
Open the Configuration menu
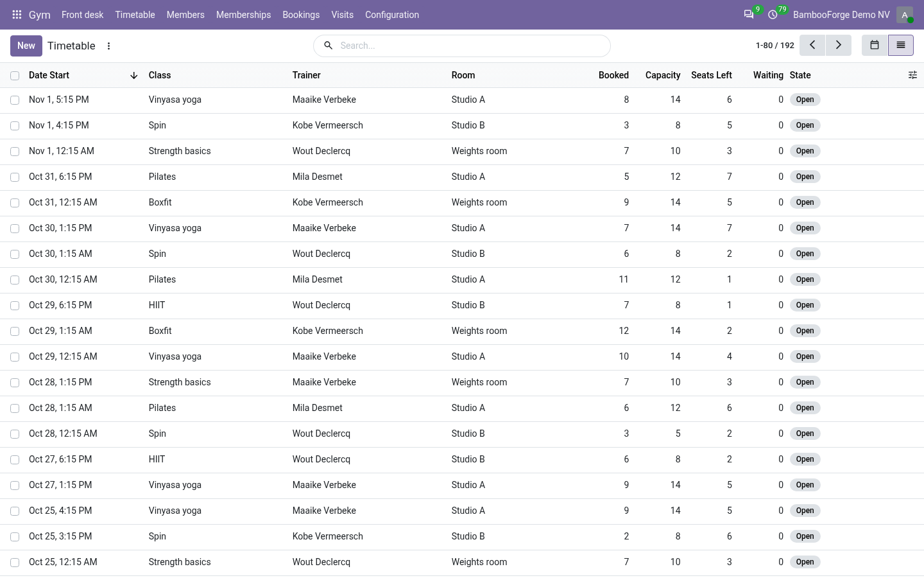coord(392,14)
